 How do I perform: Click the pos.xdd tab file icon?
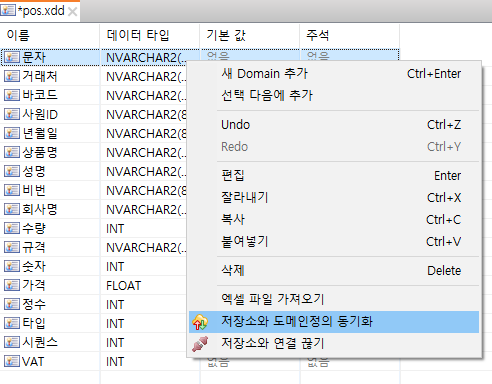click(8, 10)
